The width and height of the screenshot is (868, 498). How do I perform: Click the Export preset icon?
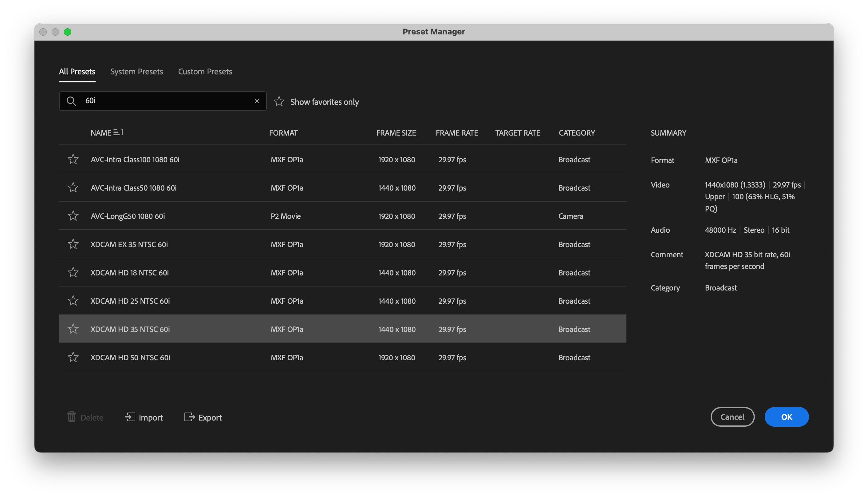tap(189, 417)
